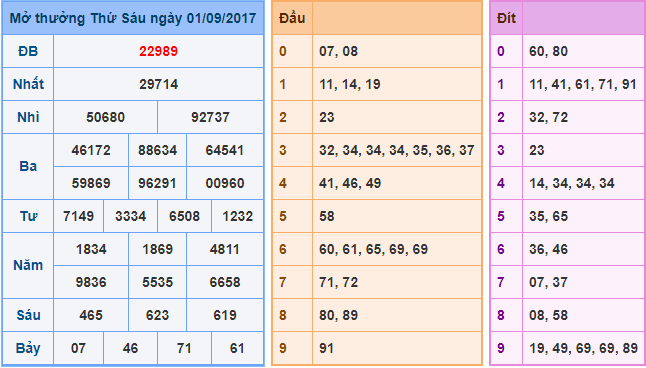The height and width of the screenshot is (368, 646).
Task: Click Bảy prize number 61
Action: click(237, 348)
